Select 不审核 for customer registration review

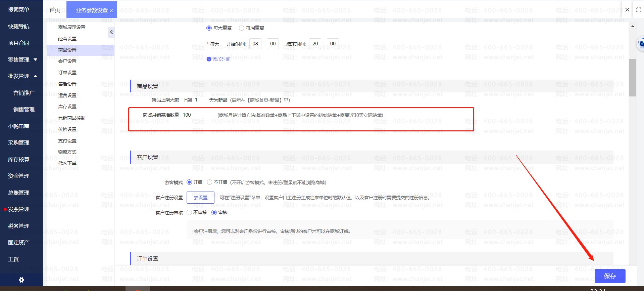[189, 212]
